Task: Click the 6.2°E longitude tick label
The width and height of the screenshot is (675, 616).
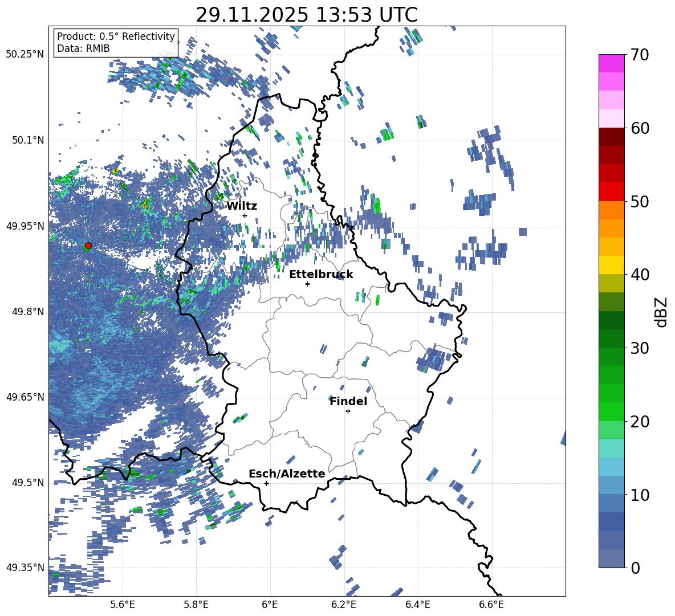Action: [x=344, y=605]
